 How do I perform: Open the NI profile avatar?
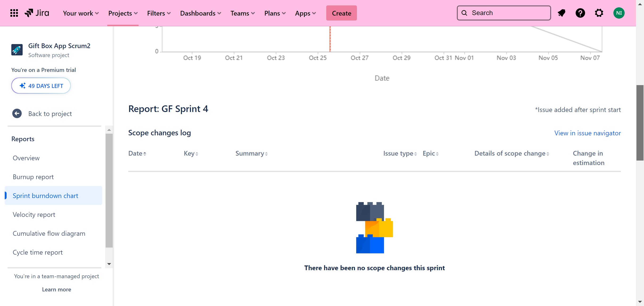(619, 13)
